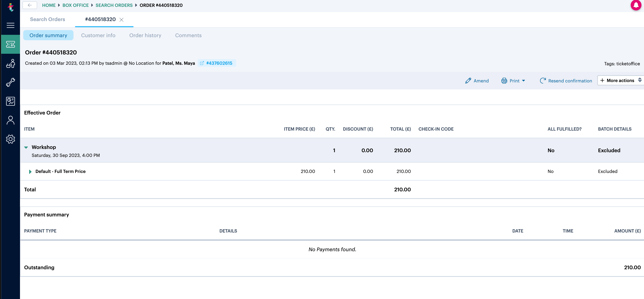
Task: Click the Resend confirmation label
Action: coord(570,81)
